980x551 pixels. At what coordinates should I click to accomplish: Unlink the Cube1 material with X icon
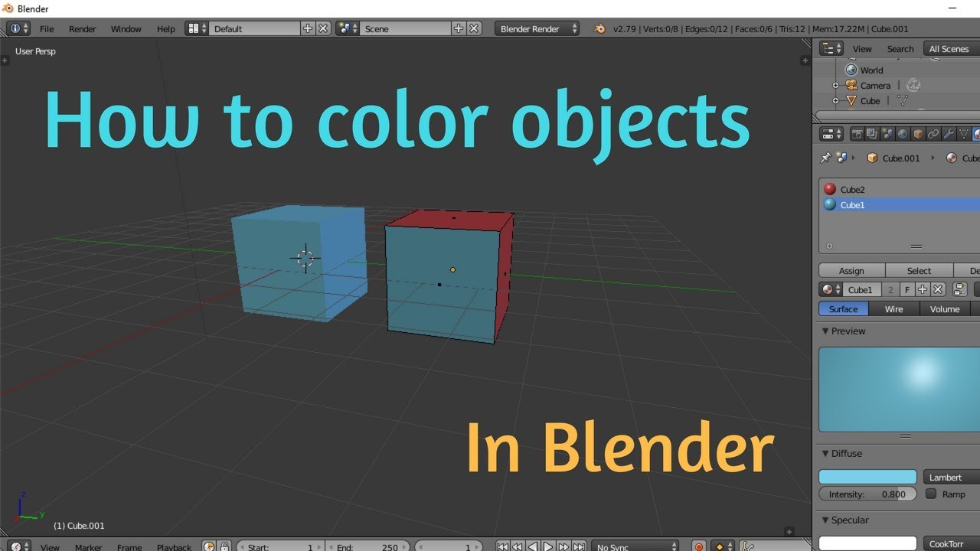point(938,289)
